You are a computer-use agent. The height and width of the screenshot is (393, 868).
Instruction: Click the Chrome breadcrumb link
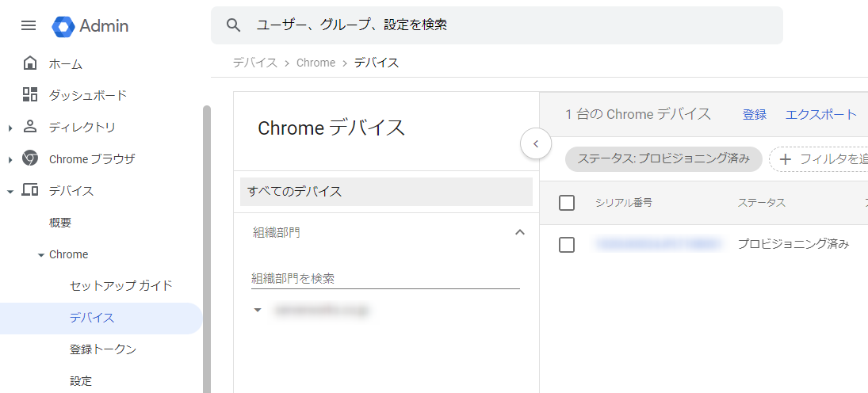point(315,63)
